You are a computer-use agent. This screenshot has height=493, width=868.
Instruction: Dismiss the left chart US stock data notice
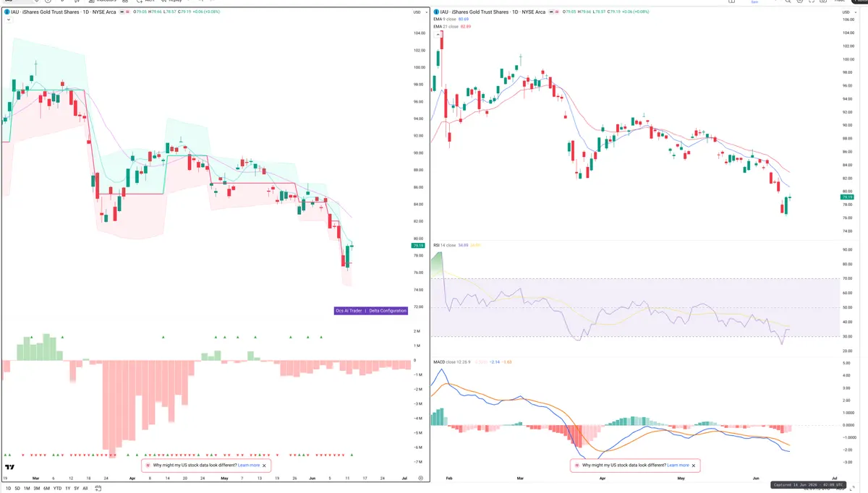click(264, 466)
